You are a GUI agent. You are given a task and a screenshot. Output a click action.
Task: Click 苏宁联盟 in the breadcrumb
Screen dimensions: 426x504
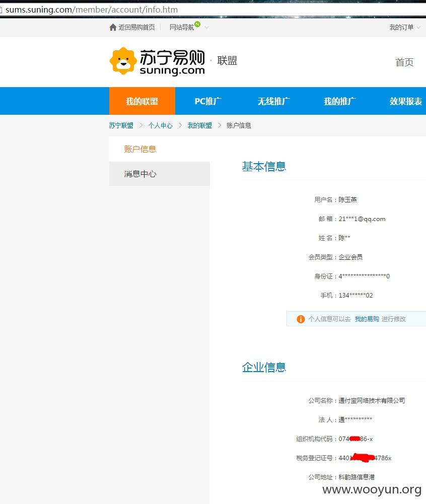[x=121, y=125]
